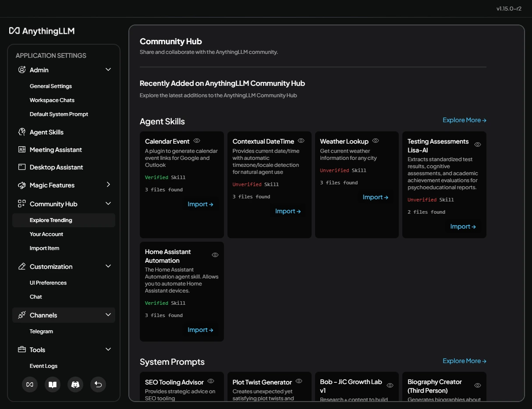Click the Channels plug icon
The height and width of the screenshot is (409, 532).
[22, 315]
